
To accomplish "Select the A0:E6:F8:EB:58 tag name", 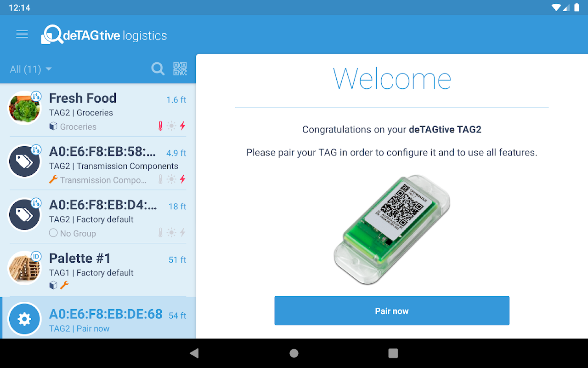I will (x=103, y=151).
